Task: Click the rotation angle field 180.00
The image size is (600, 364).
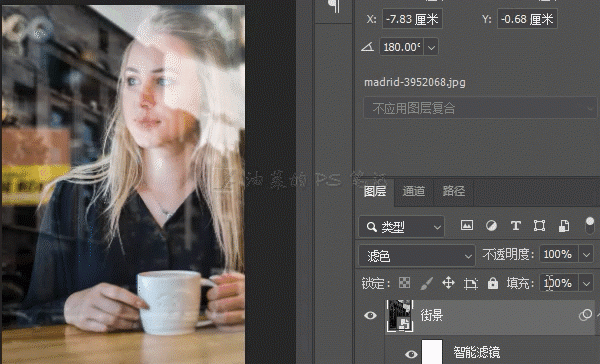Action: click(x=402, y=47)
